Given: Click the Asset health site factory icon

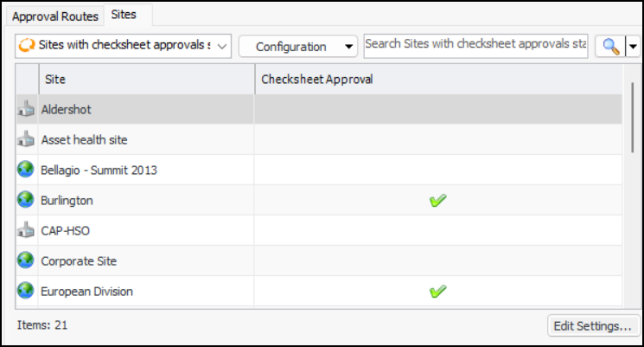Looking at the screenshot, I should (x=25, y=140).
